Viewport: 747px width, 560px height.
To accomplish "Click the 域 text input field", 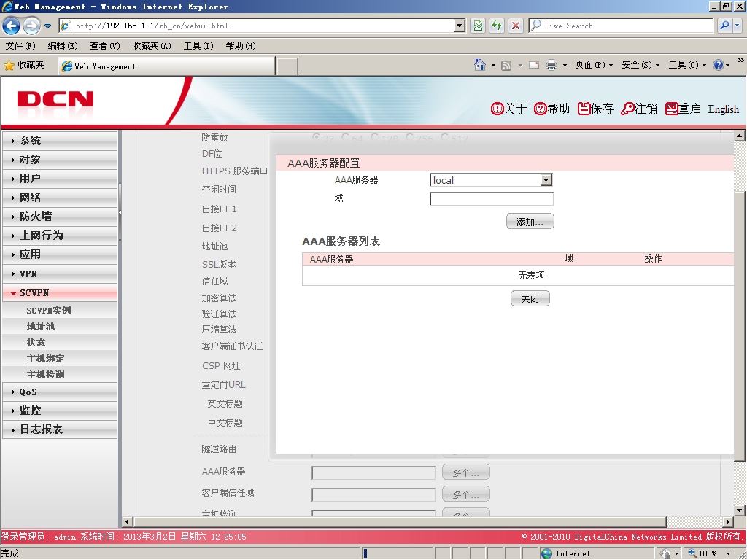I will click(492, 198).
